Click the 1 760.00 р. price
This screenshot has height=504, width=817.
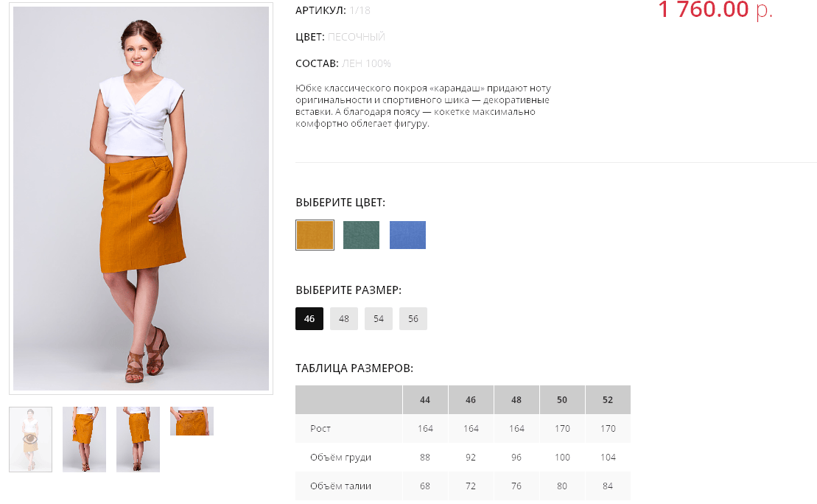[715, 10]
